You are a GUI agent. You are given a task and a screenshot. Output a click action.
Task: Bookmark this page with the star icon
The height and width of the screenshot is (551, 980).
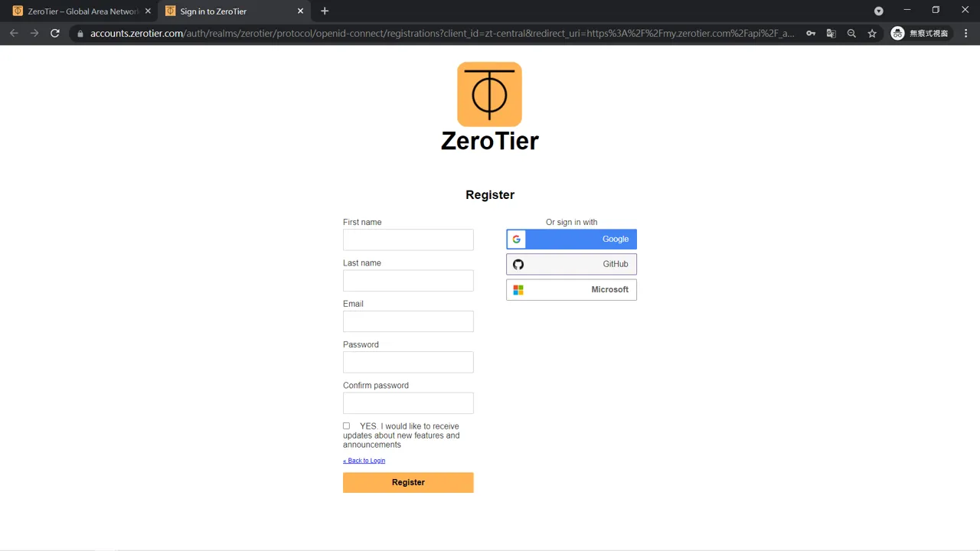[872, 34]
